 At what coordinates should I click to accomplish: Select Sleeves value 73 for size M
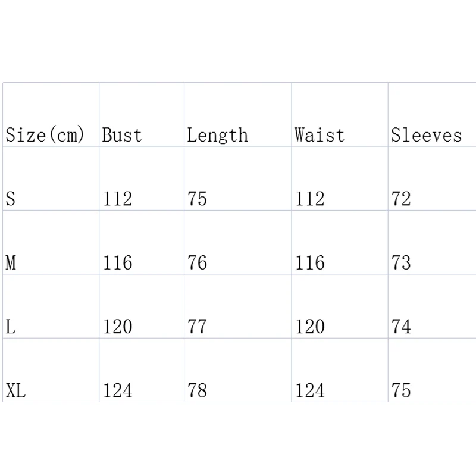(x=401, y=262)
